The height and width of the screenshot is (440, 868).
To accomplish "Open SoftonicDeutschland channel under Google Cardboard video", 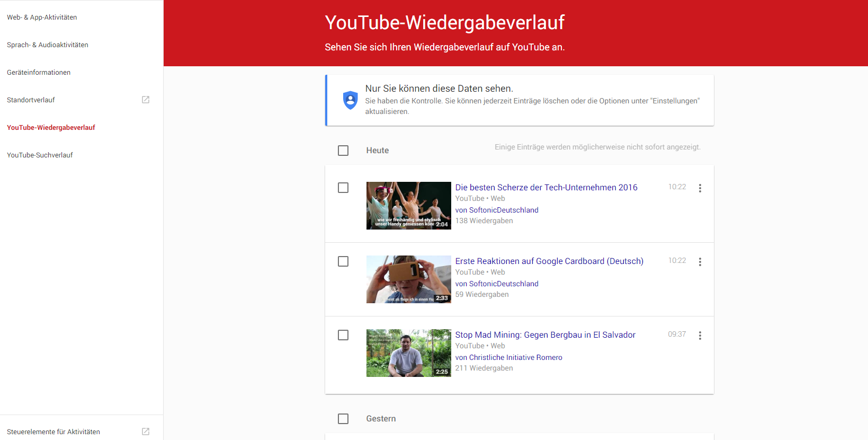I will (503, 284).
